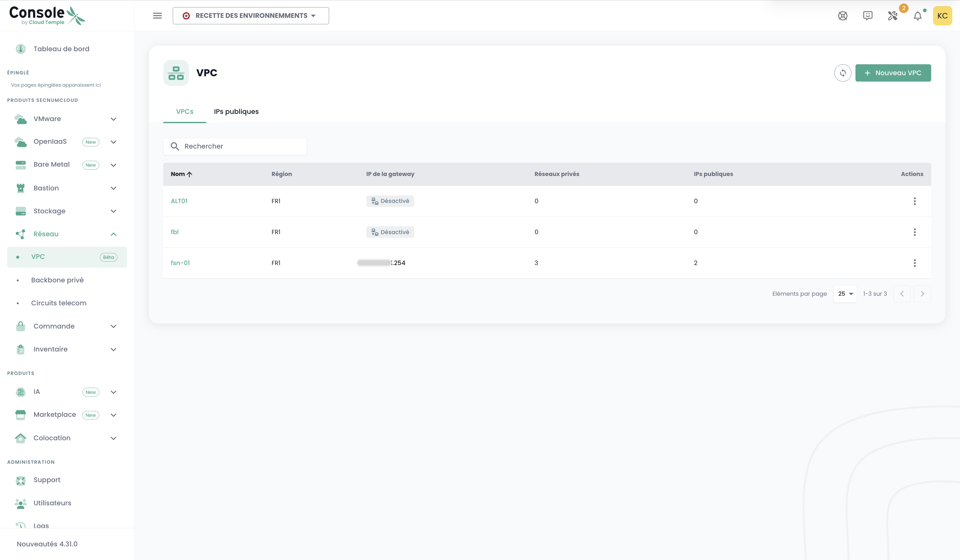Image resolution: width=960 pixels, height=560 pixels.
Task: Open the hamburger menu icon
Action: pos(157,16)
